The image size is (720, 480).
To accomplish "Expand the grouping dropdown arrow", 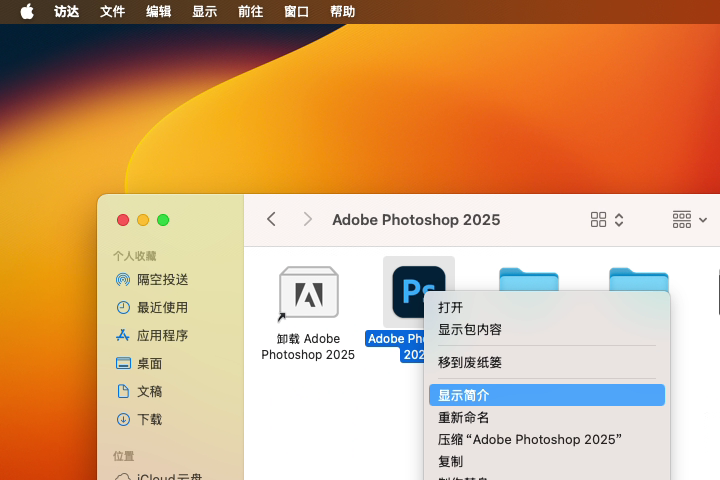I will (703, 220).
